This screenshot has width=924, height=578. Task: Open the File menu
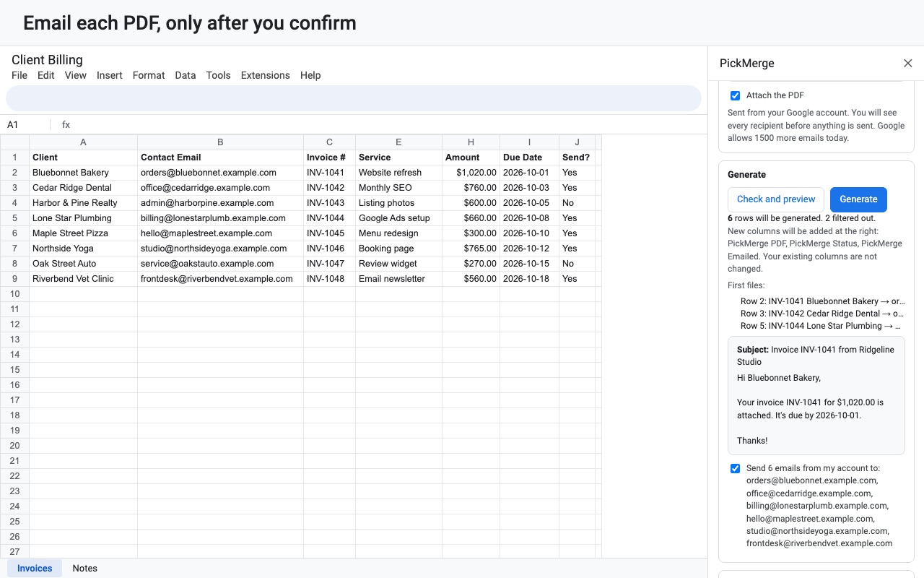[x=19, y=75]
